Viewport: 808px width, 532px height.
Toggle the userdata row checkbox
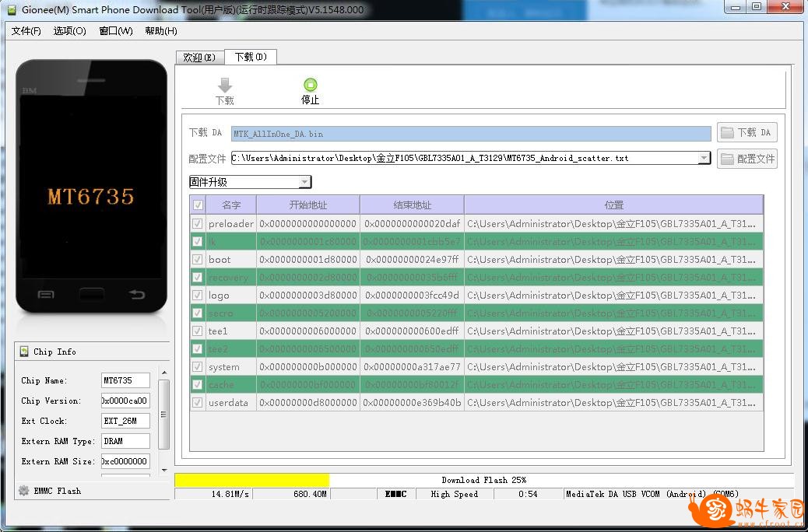[x=198, y=402]
